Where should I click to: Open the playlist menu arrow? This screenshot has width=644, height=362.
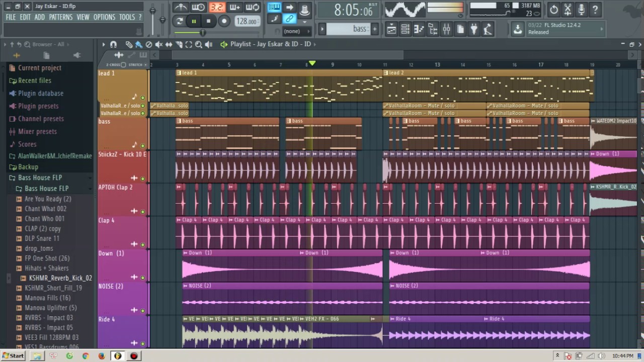(x=104, y=44)
